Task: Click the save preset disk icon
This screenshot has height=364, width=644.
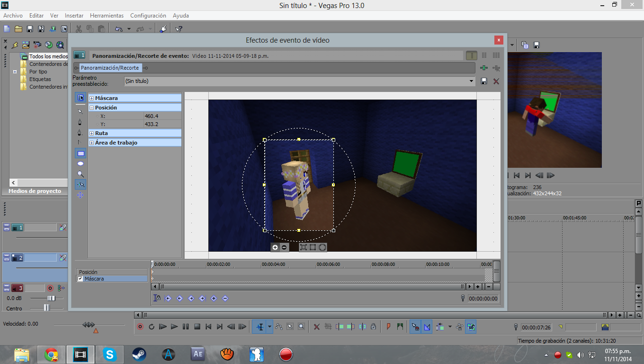Action: (x=484, y=81)
